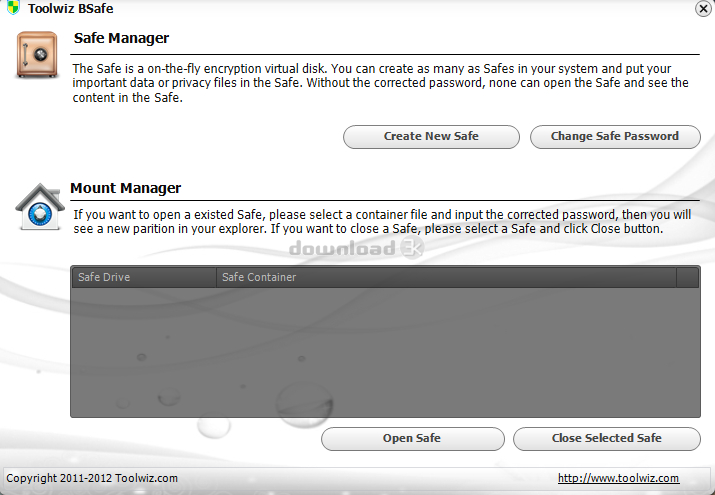The width and height of the screenshot is (715, 495).
Task: Click the Close Selected Safe button
Action: pos(606,438)
